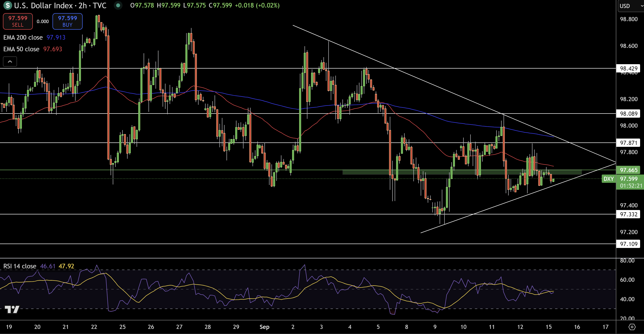The width and height of the screenshot is (644, 334).
Task: Click the green support zone rectangle
Action: point(462,172)
